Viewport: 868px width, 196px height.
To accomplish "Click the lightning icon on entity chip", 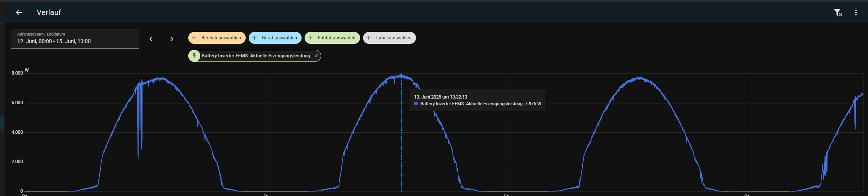I will [x=194, y=56].
